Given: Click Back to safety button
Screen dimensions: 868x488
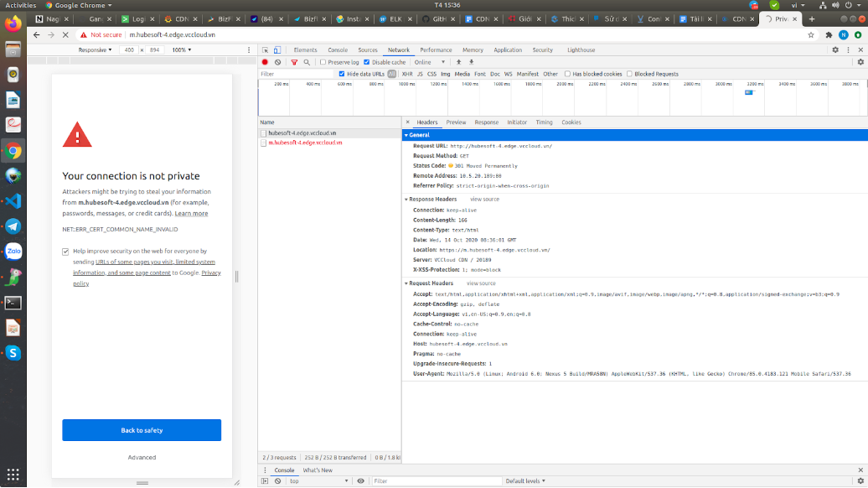Looking at the screenshot, I should (x=142, y=430).
